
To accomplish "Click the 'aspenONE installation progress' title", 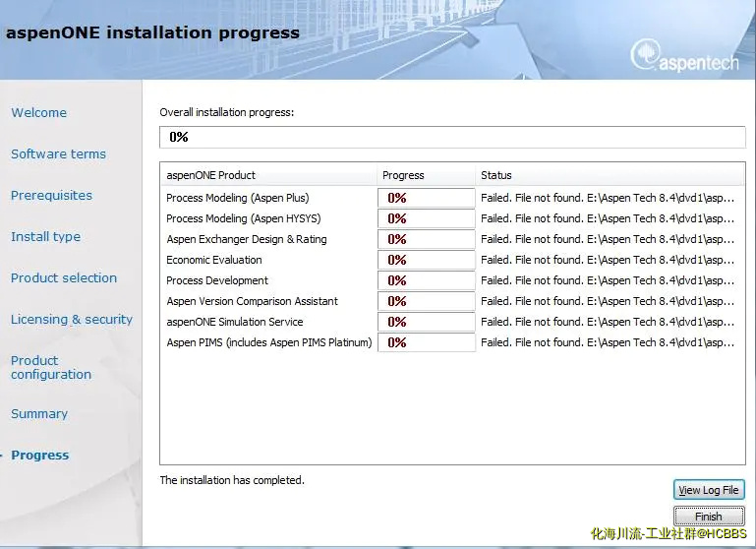I will [x=152, y=32].
